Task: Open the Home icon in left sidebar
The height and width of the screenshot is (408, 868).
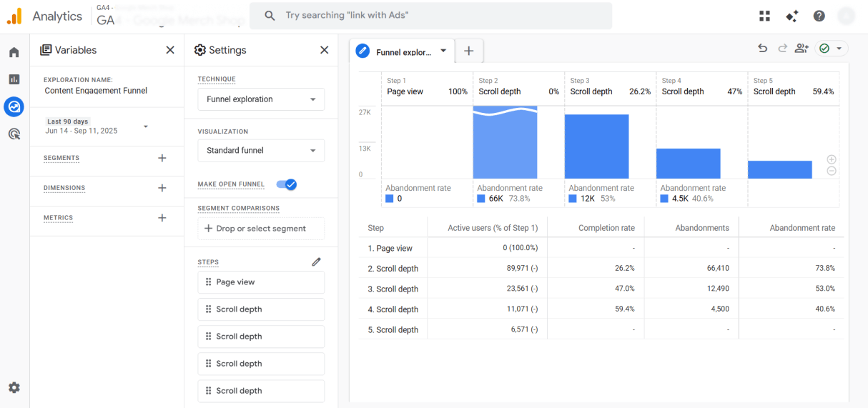Action: 14,52
